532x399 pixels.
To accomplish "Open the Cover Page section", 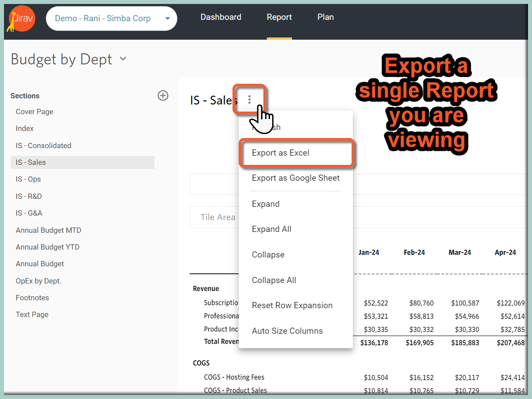I will click(x=34, y=112).
